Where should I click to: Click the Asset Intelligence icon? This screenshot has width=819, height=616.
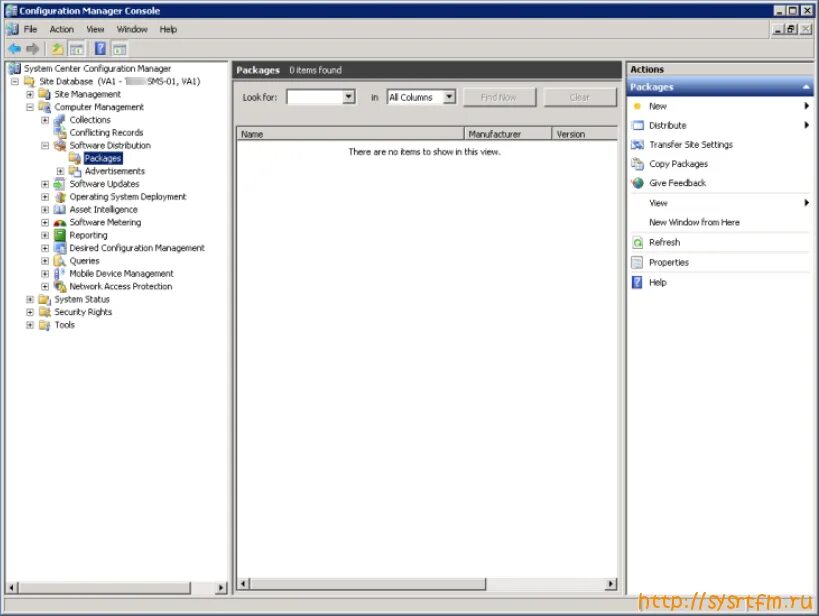(60, 210)
